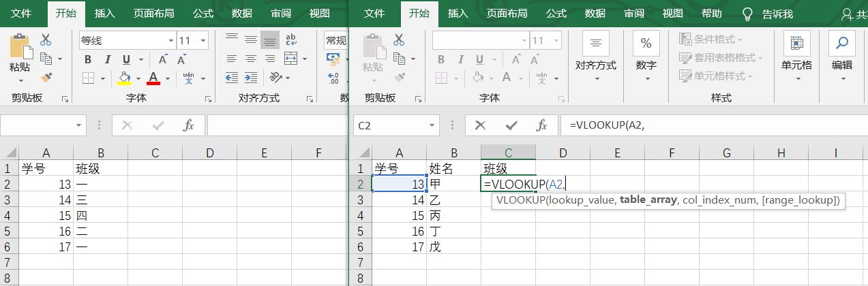Toggle bottom align in left window
Image resolution: width=868 pixels, height=286 pixels.
[270, 39]
